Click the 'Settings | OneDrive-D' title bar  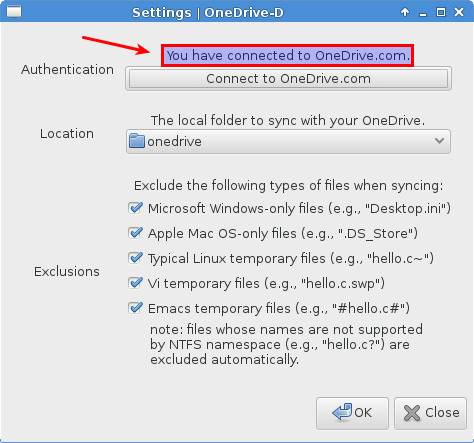[208, 13]
